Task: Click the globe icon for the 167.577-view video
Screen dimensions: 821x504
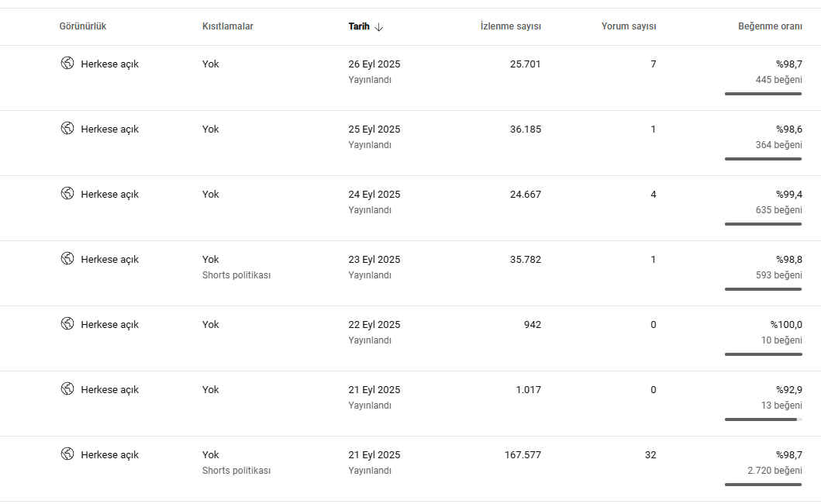Action: [x=67, y=454]
